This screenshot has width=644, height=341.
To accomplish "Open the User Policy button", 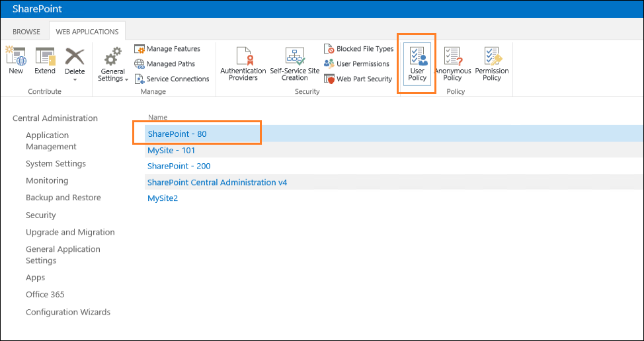I will tap(417, 64).
